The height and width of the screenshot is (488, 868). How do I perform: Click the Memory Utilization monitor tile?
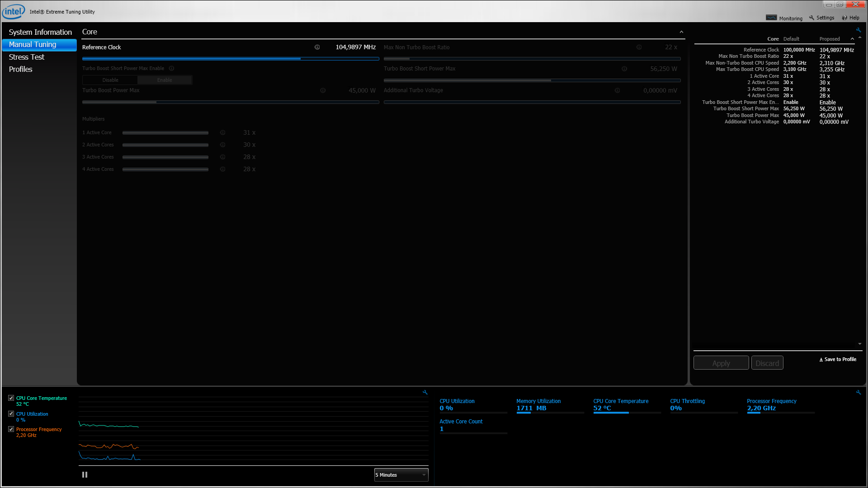click(x=550, y=405)
